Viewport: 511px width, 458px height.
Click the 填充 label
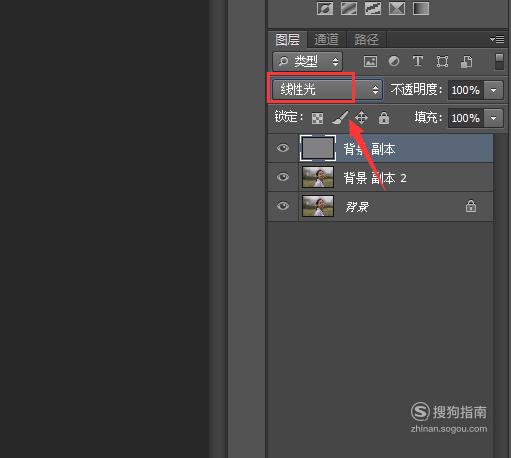click(428, 118)
